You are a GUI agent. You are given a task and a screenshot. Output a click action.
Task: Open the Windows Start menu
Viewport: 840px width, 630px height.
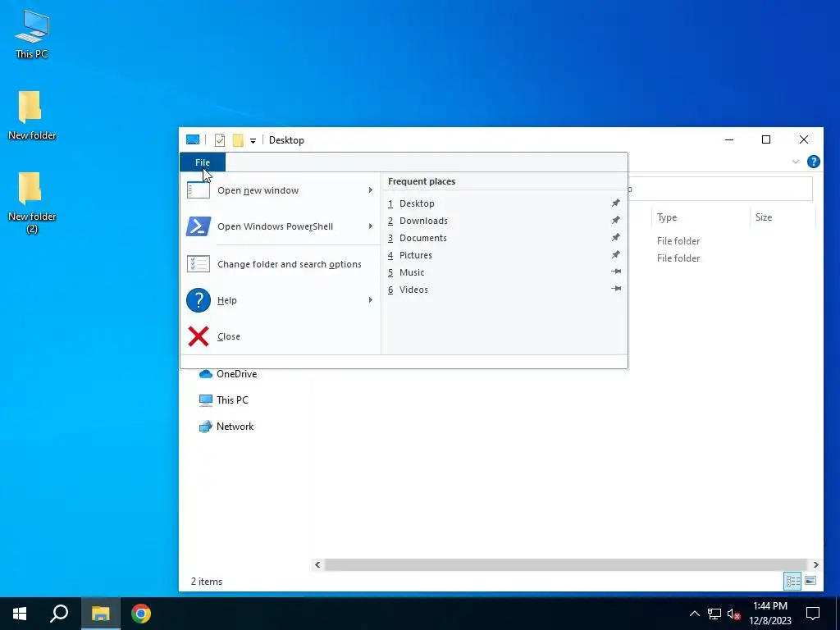click(x=20, y=614)
